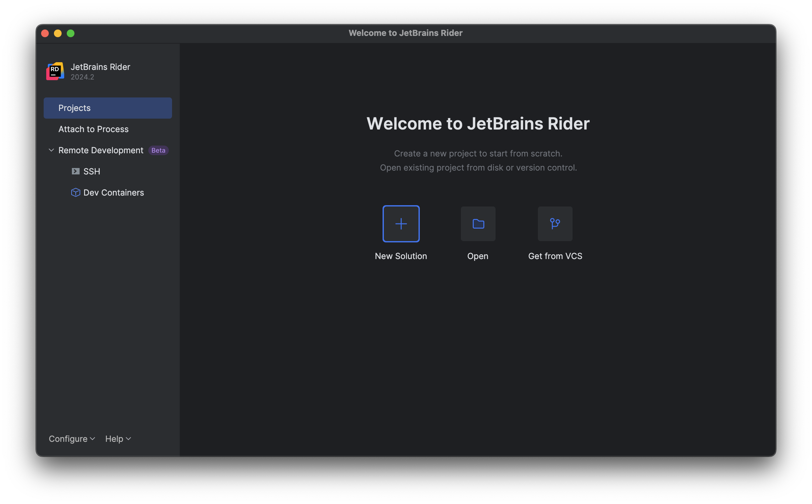The width and height of the screenshot is (812, 504).
Task: Click the JetBrains Rider logo icon
Action: (55, 71)
